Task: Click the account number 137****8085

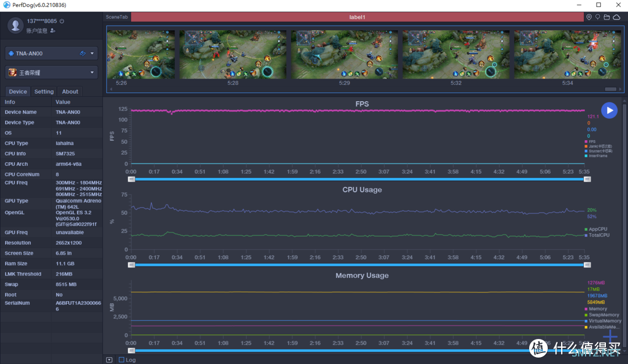Action: [42, 21]
